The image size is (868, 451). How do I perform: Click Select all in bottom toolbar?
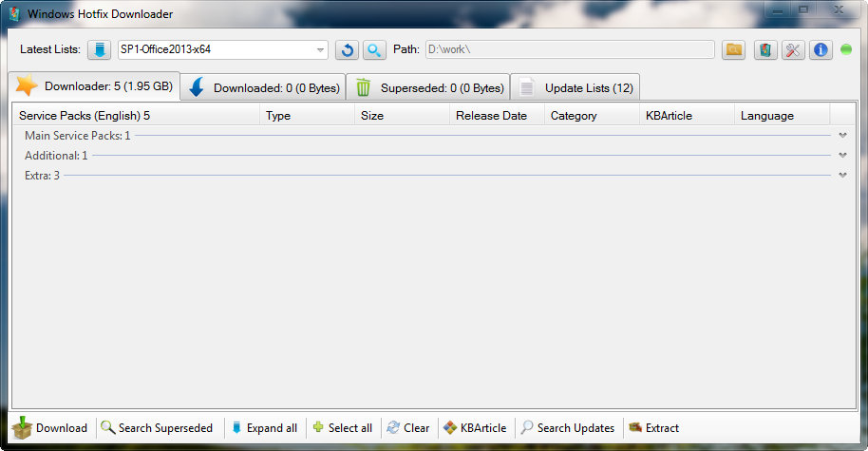[342, 428]
